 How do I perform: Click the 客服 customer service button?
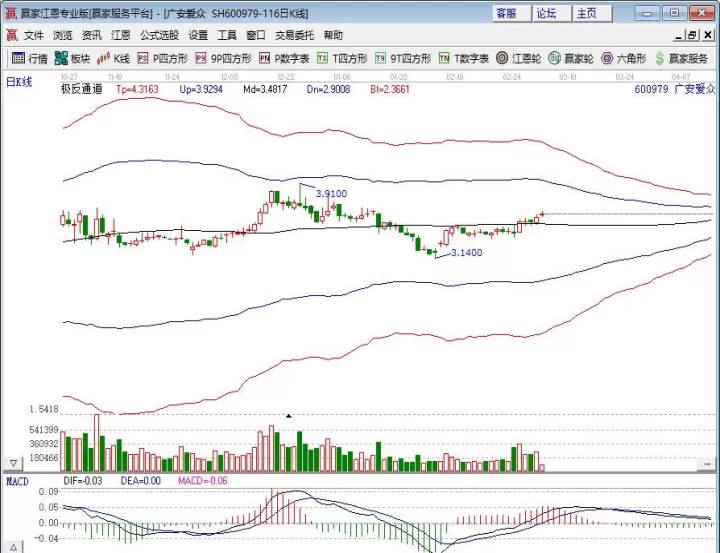[512, 13]
